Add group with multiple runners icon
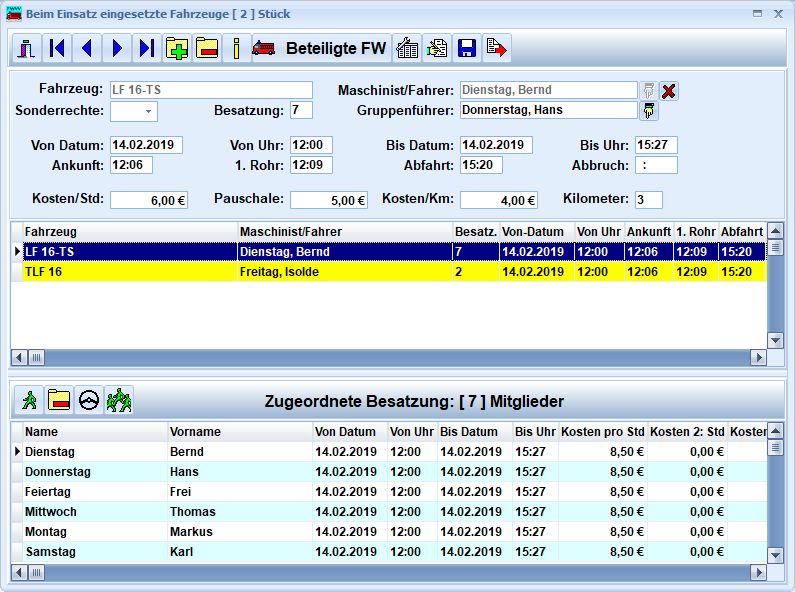Image resolution: width=795 pixels, height=592 pixels. tap(119, 400)
